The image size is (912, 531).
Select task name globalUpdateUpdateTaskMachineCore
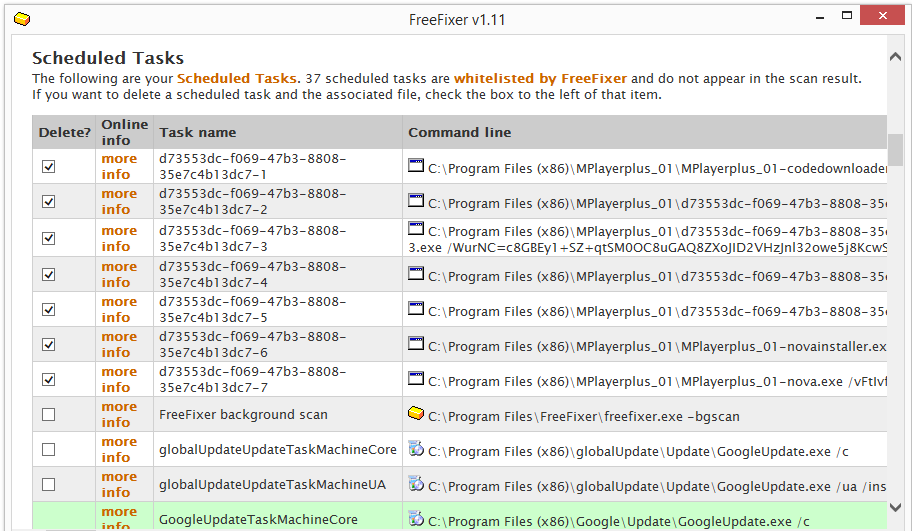tap(277, 450)
